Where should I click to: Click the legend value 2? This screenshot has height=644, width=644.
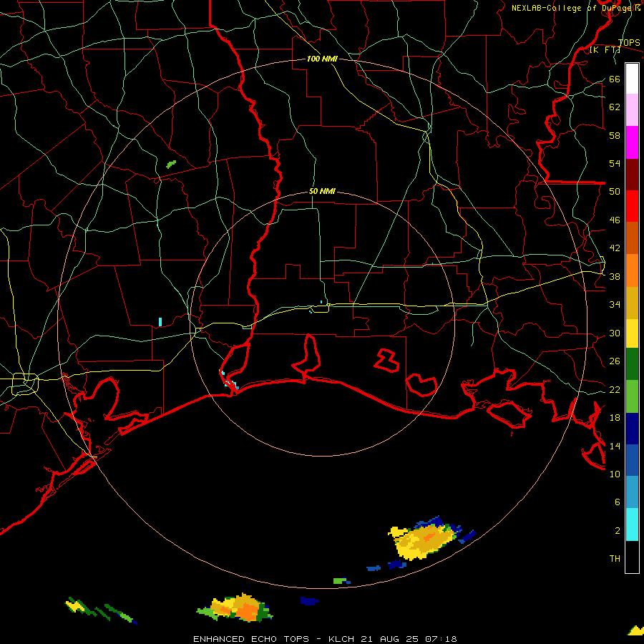[617, 530]
